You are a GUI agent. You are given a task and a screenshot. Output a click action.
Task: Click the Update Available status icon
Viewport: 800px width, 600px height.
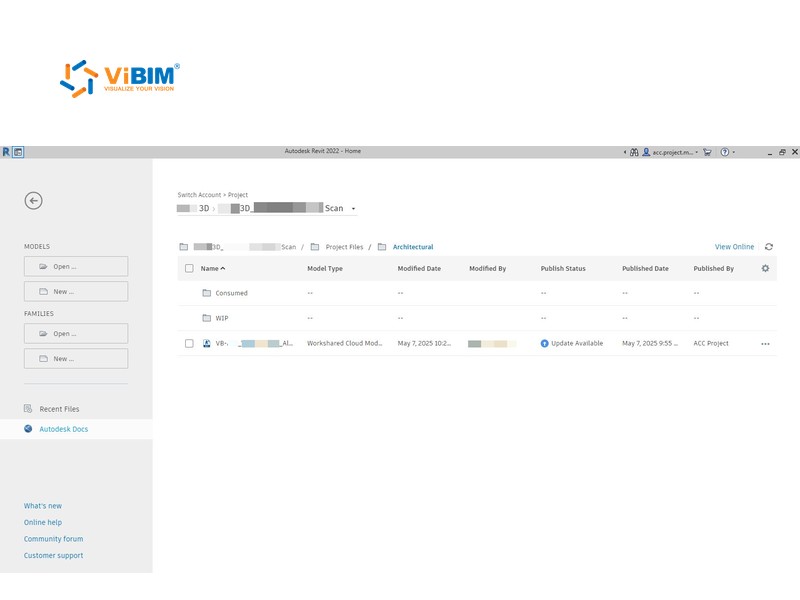(544, 343)
